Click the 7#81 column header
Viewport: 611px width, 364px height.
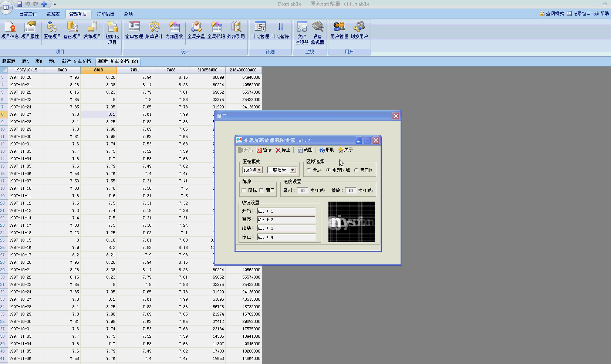135,70
